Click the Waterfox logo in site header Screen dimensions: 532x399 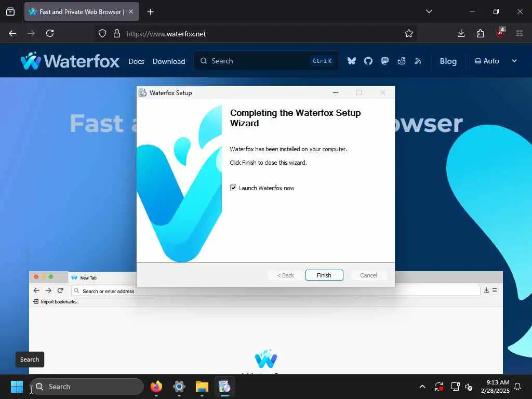70,61
